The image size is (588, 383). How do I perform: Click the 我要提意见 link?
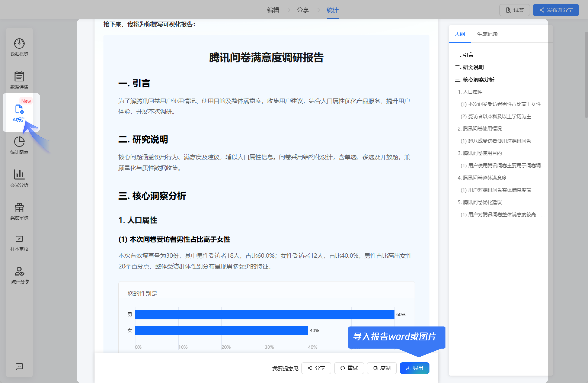(285, 368)
